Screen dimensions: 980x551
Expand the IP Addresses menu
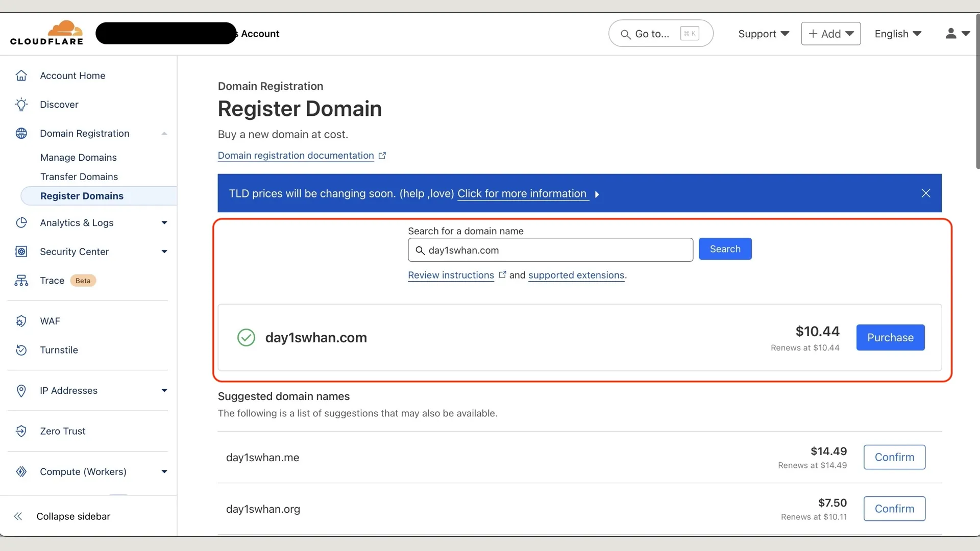(164, 391)
